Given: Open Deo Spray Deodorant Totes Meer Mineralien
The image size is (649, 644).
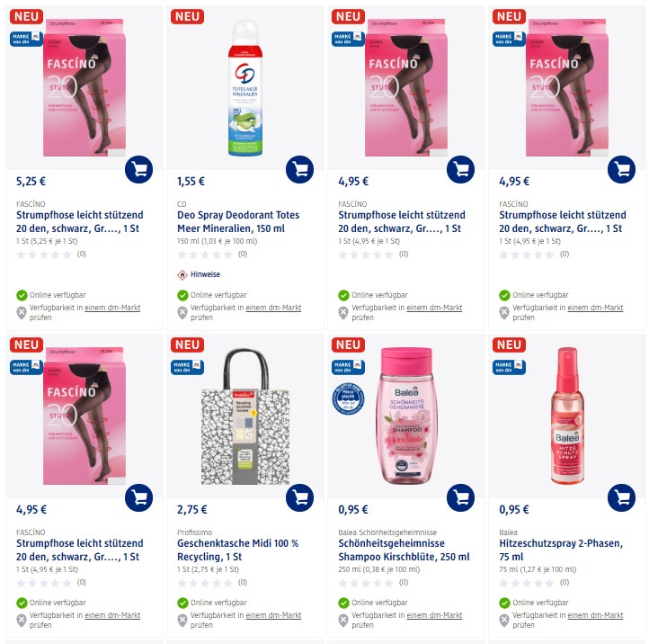Looking at the screenshot, I should pyautogui.click(x=238, y=221).
